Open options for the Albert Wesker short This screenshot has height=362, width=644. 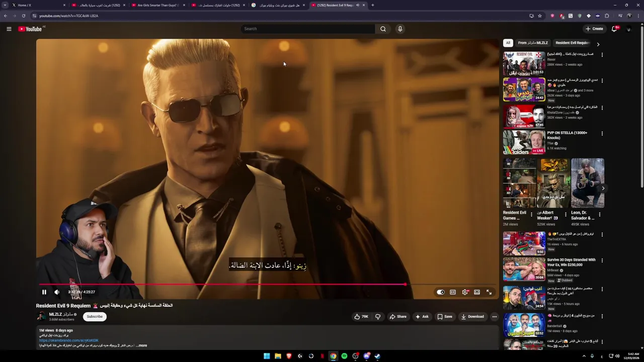pyautogui.click(x=565, y=215)
